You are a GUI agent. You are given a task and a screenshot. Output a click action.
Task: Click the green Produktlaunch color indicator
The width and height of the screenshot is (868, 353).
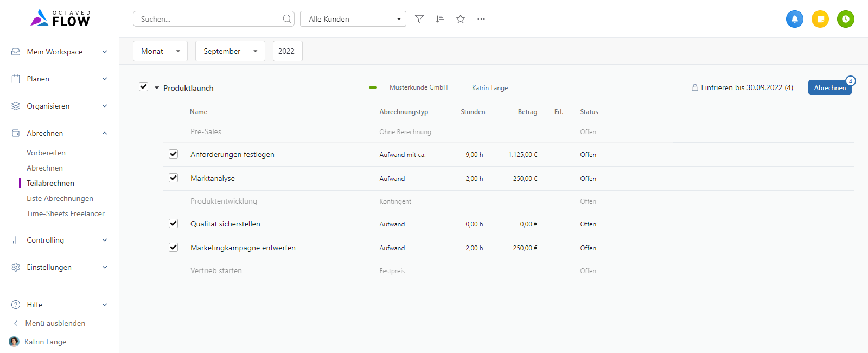pos(373,87)
